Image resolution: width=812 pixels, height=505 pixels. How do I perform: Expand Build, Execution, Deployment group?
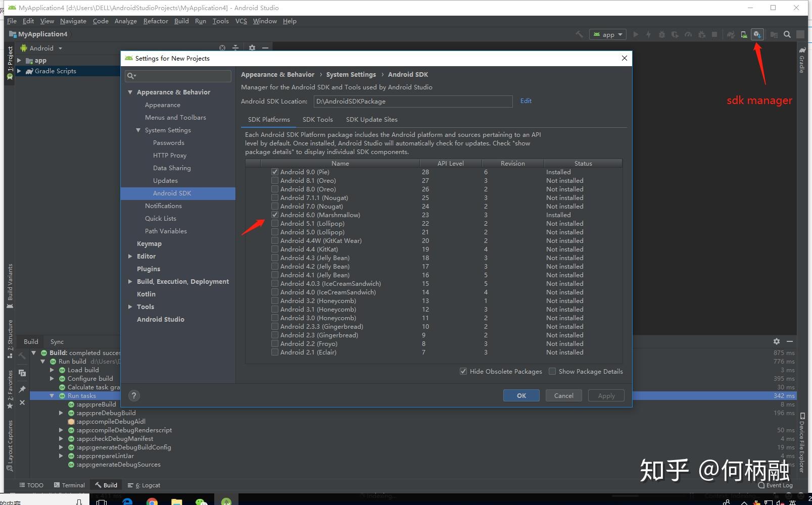pyautogui.click(x=130, y=281)
